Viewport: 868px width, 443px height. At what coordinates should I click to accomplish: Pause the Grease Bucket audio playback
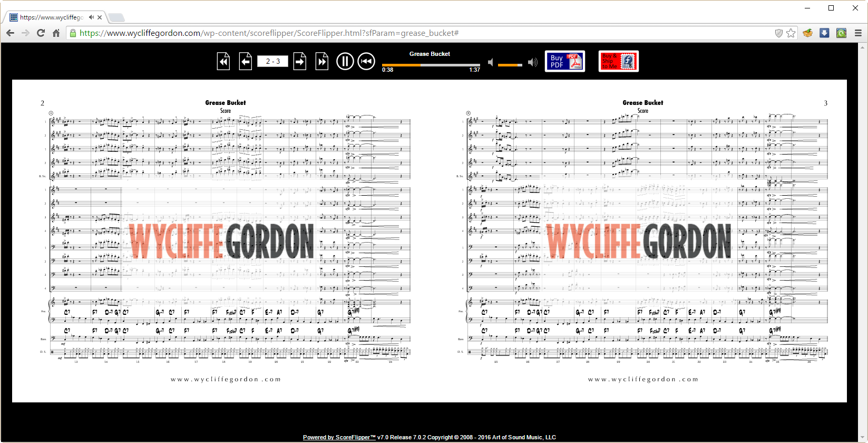pos(345,61)
